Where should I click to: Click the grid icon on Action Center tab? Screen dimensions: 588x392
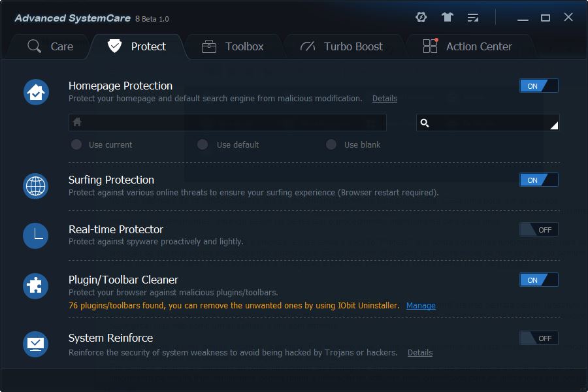tap(431, 46)
